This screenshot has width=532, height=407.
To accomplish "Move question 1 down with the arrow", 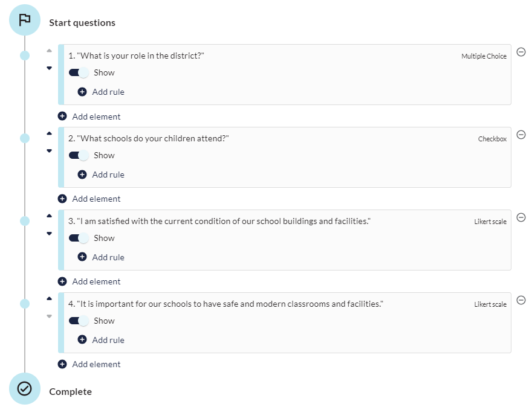I will click(49, 68).
